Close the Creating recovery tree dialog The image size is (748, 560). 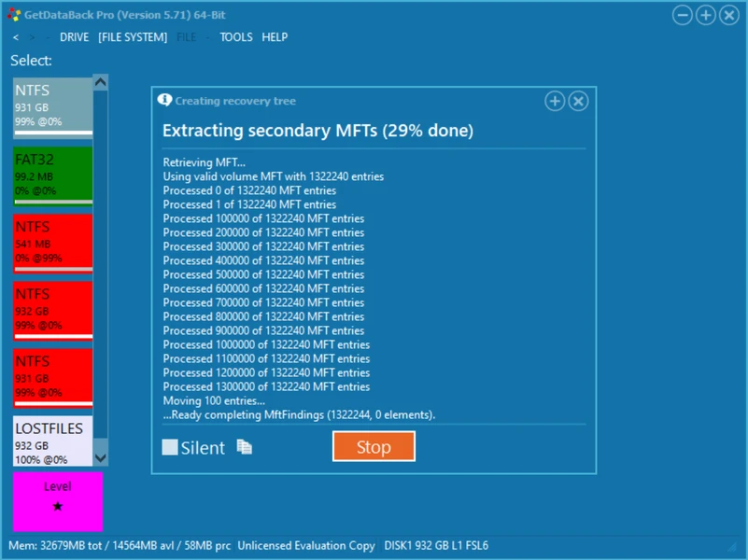pos(578,101)
